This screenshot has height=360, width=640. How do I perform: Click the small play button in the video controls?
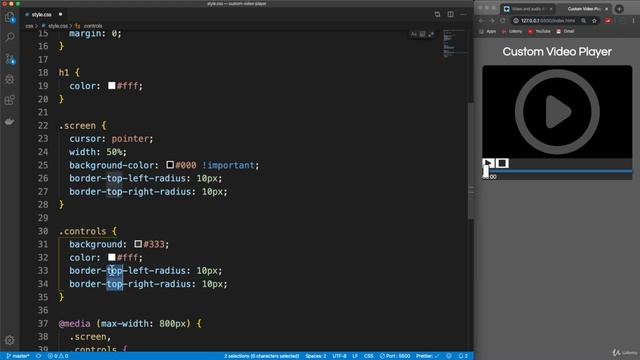tap(488, 163)
